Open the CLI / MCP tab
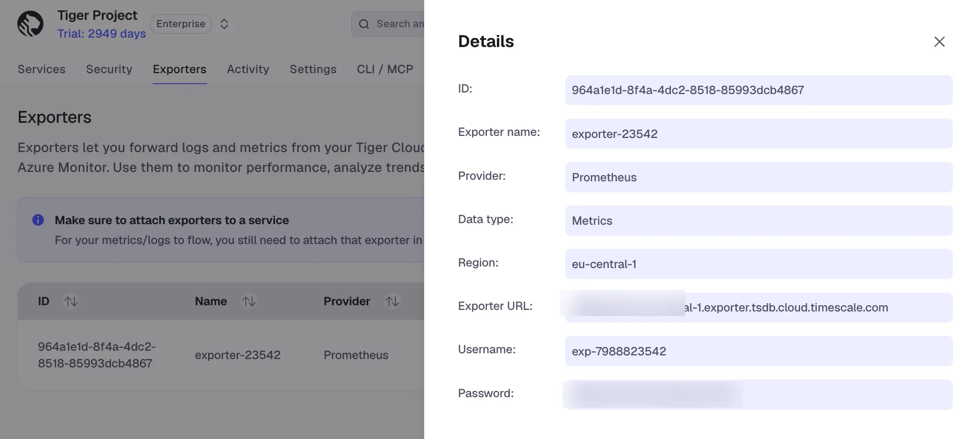The height and width of the screenshot is (439, 980). coord(385,69)
